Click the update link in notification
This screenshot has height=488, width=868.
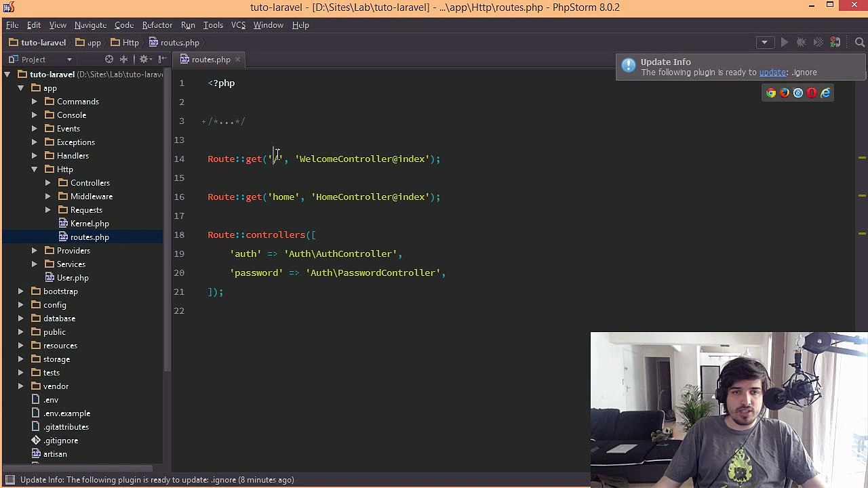click(772, 73)
